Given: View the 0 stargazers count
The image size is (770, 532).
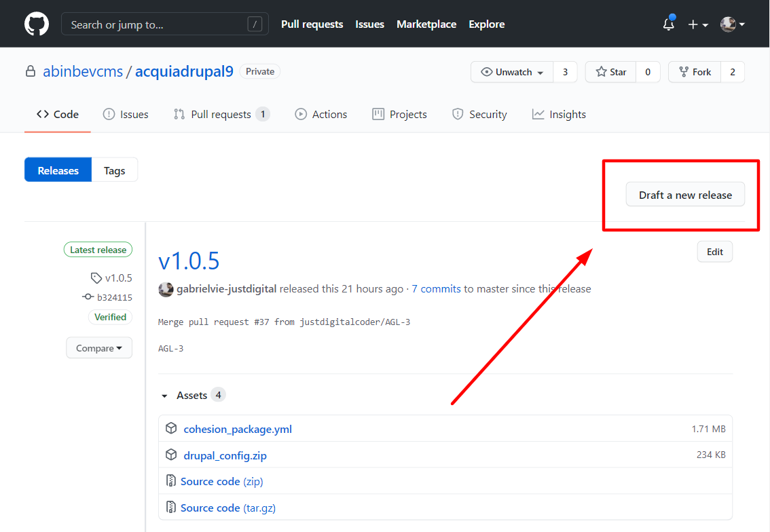Looking at the screenshot, I should pyautogui.click(x=648, y=72).
